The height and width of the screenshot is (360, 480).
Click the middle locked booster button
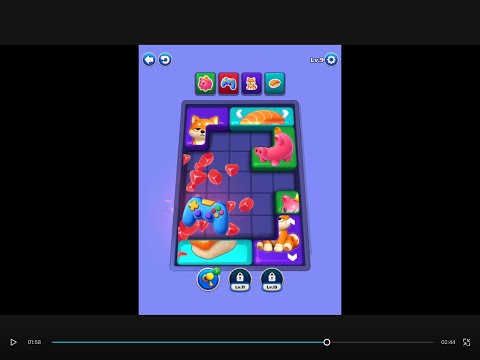click(240, 280)
